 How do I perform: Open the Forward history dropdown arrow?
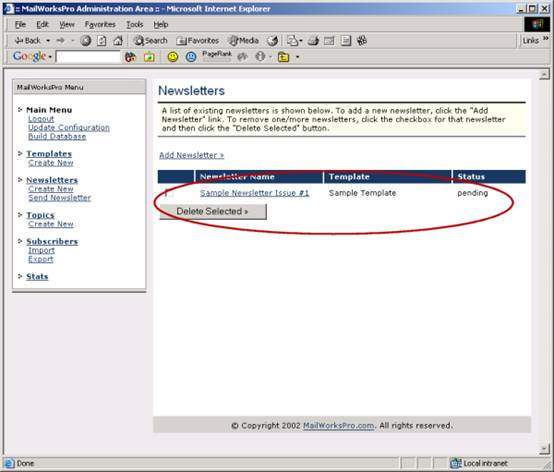[x=72, y=41]
